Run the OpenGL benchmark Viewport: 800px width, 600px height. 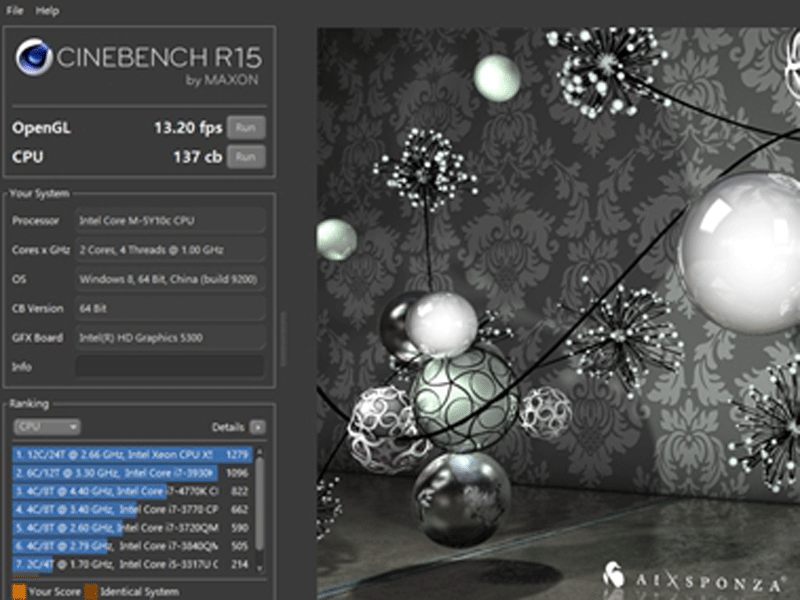coord(246,128)
